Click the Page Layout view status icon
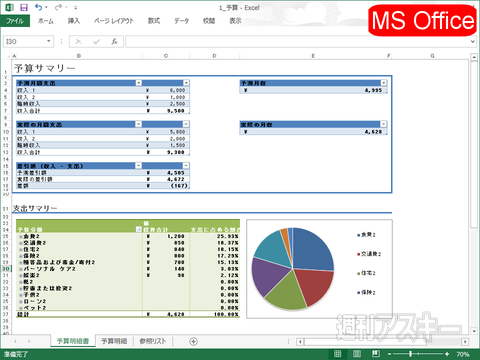 [x=357, y=354]
